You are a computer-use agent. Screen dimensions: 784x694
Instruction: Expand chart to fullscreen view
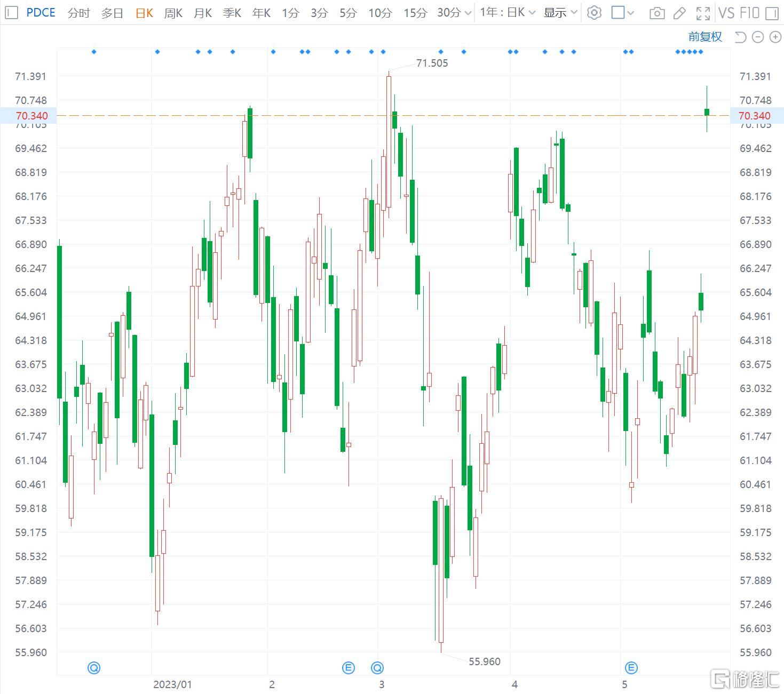[703, 12]
